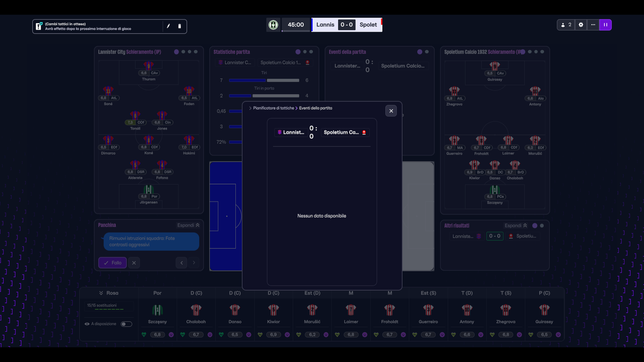Toggle the A disposizione switch
Image resolution: width=644 pixels, height=362 pixels.
[126, 324]
